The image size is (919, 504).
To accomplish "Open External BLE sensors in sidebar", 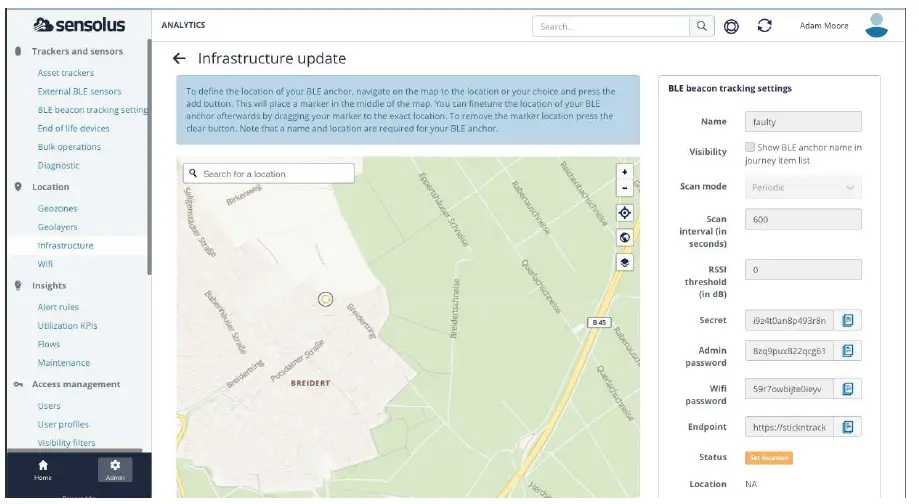I will tap(79, 91).
